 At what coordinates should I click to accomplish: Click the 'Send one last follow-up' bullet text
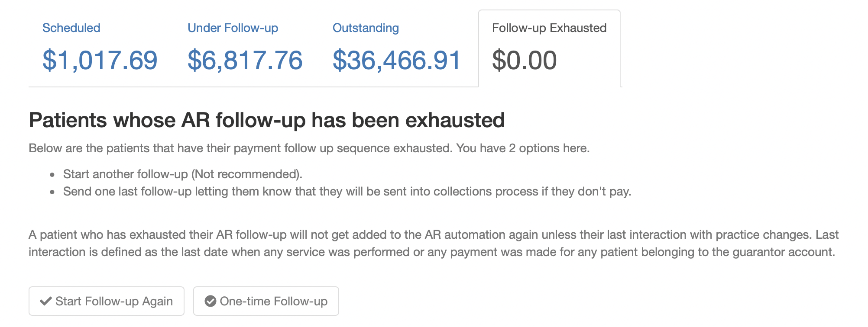point(347,191)
